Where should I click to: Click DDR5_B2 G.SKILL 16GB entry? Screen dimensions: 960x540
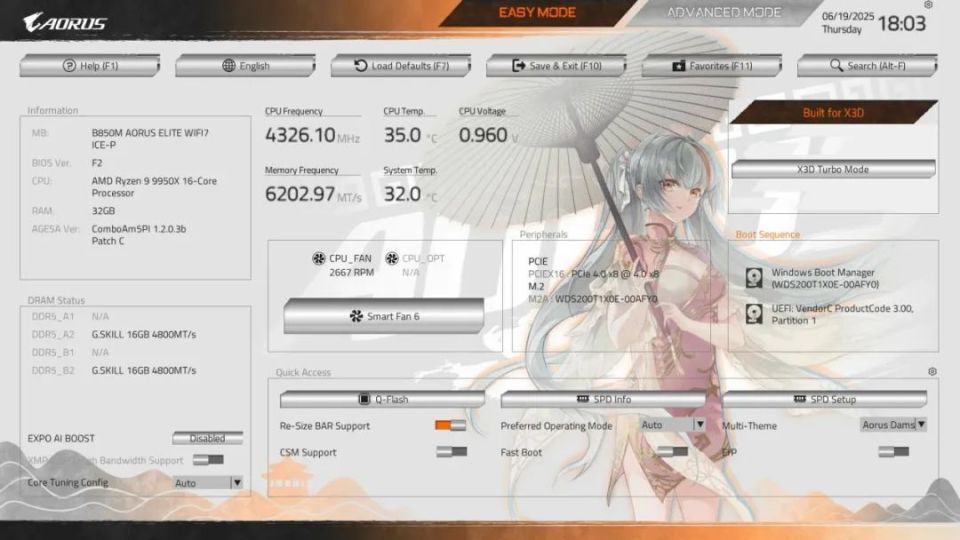[144, 370]
